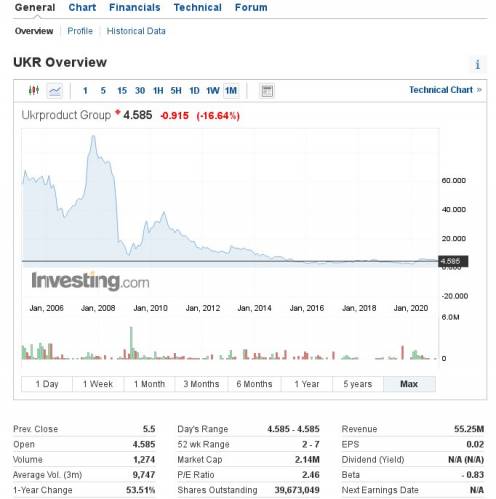Show the 1 Month range
This screenshot has height=499, width=496.
click(x=149, y=384)
